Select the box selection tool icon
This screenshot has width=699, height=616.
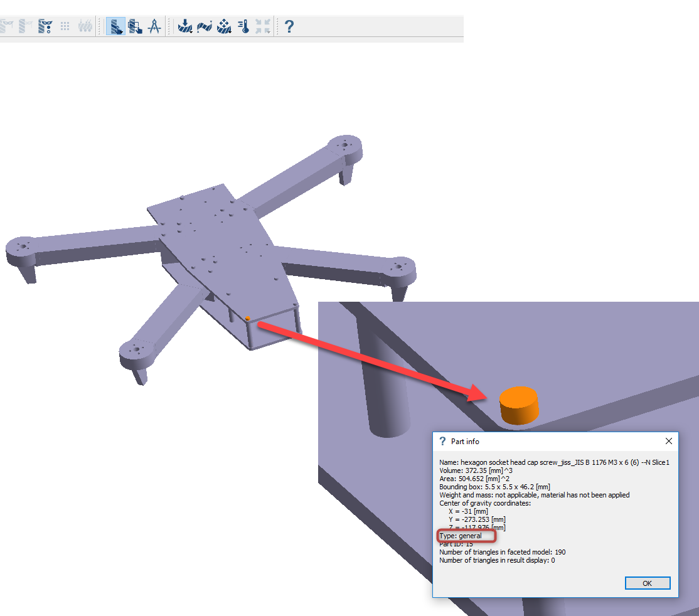pyautogui.click(x=135, y=26)
